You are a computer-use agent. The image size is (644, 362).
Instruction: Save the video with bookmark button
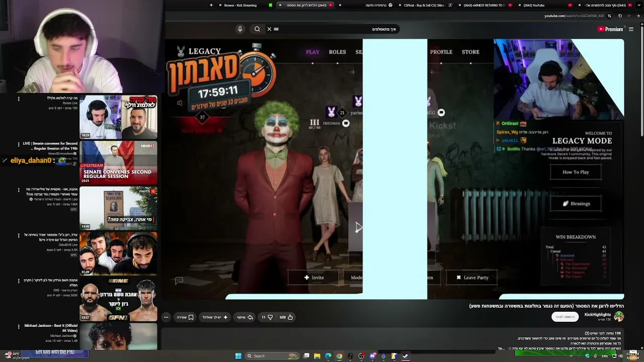186,317
